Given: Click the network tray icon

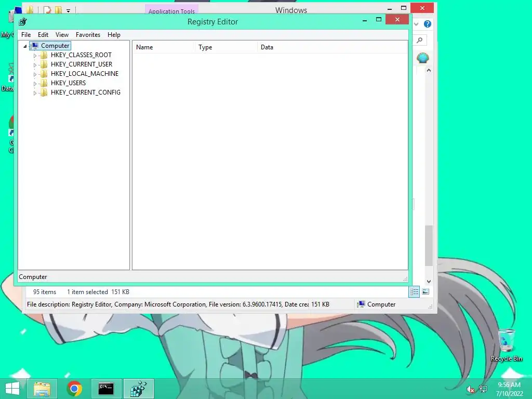Looking at the screenshot, I should click(483, 389).
